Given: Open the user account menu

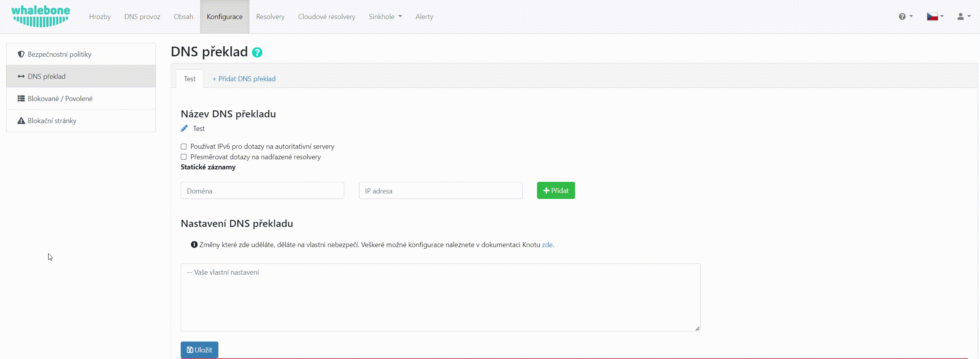Looking at the screenshot, I should pyautogui.click(x=964, y=16).
